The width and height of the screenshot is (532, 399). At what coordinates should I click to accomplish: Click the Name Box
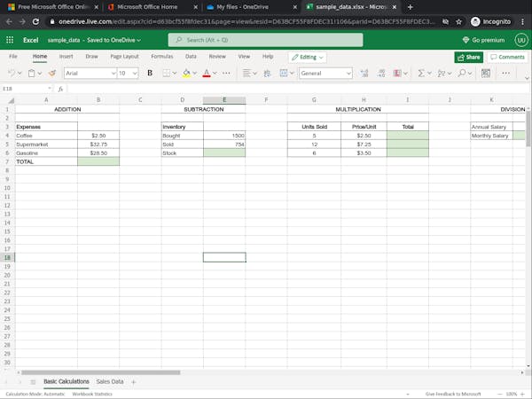click(x=27, y=89)
